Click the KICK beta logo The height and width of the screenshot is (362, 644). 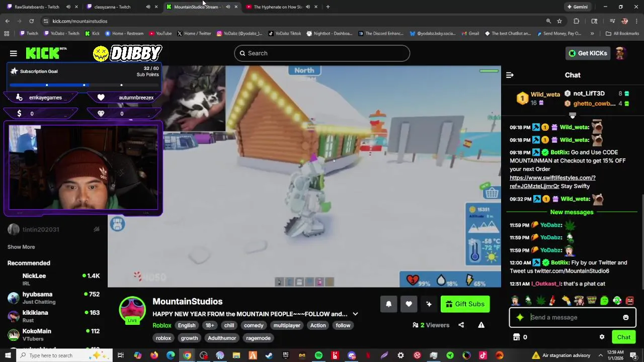coord(46,53)
